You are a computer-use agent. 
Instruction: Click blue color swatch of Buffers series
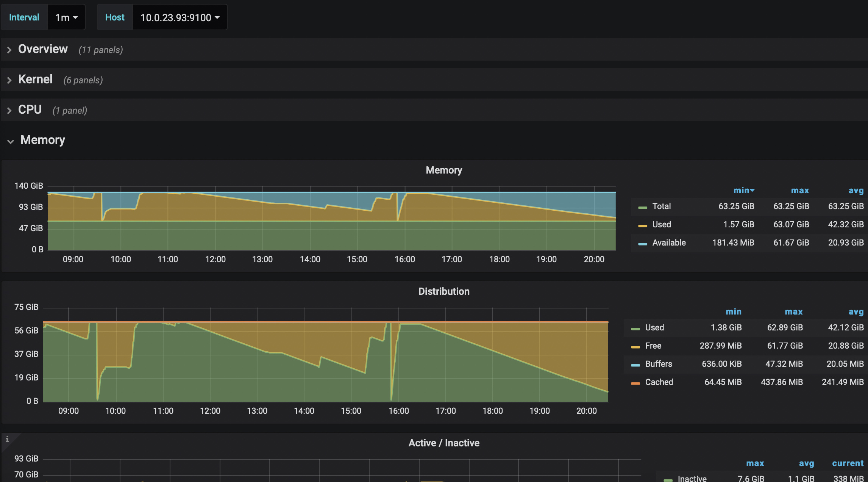point(635,365)
